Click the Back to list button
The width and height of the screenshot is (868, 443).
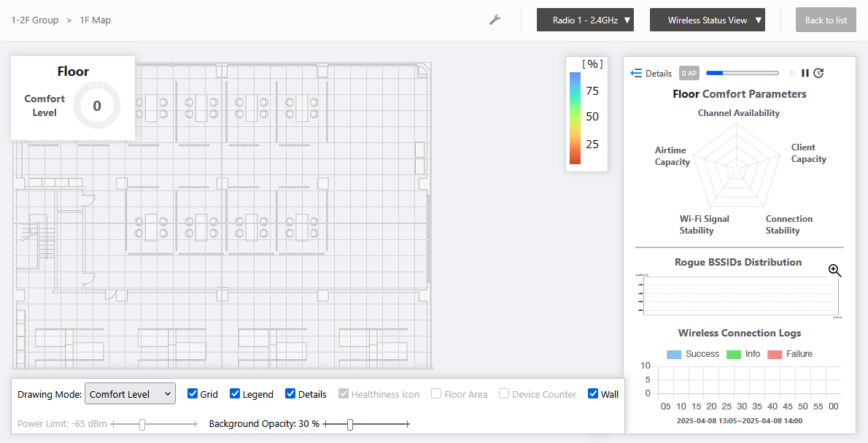(826, 20)
